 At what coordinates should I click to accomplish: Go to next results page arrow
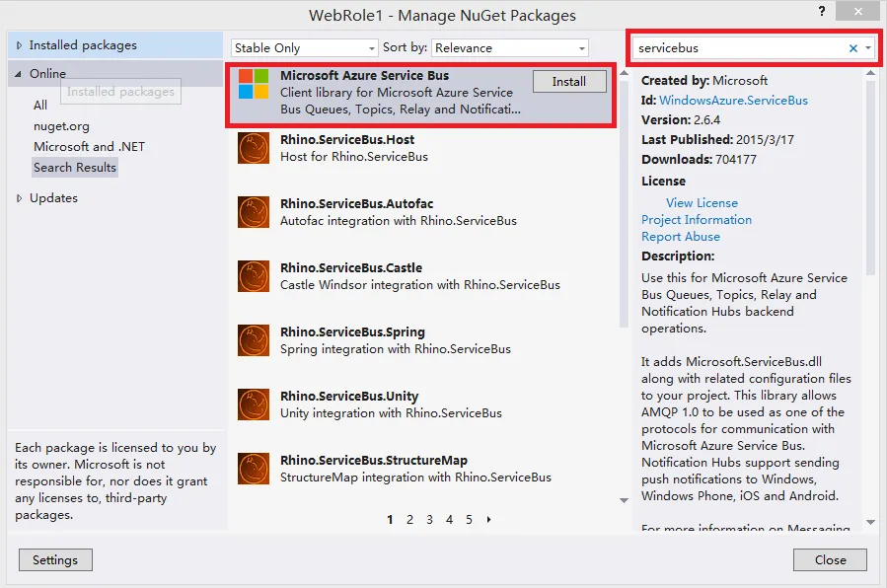point(488,519)
